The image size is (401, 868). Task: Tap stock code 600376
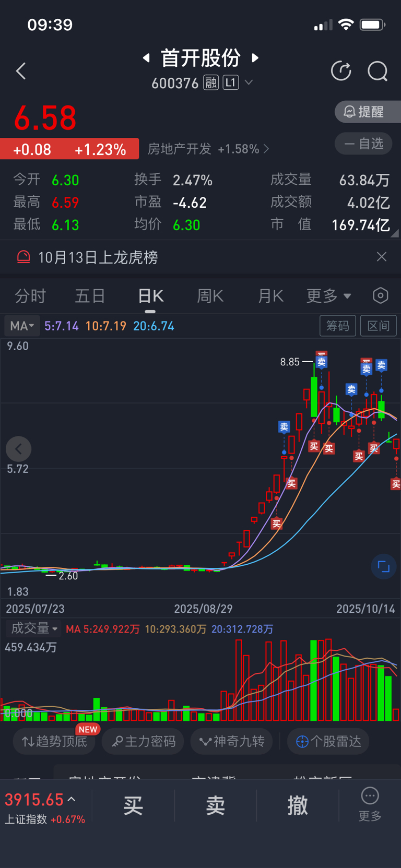click(x=175, y=83)
